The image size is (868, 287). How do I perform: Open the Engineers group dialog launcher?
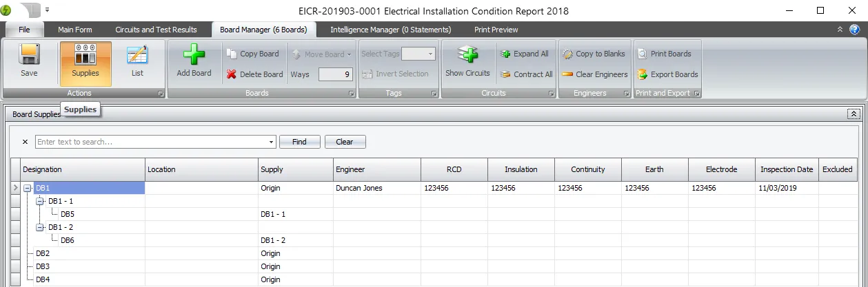coord(627,93)
